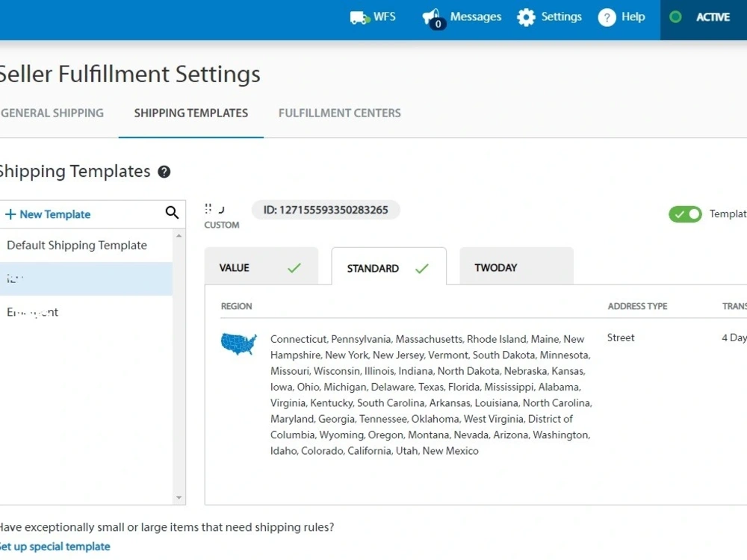Click the states list region text

click(x=431, y=395)
